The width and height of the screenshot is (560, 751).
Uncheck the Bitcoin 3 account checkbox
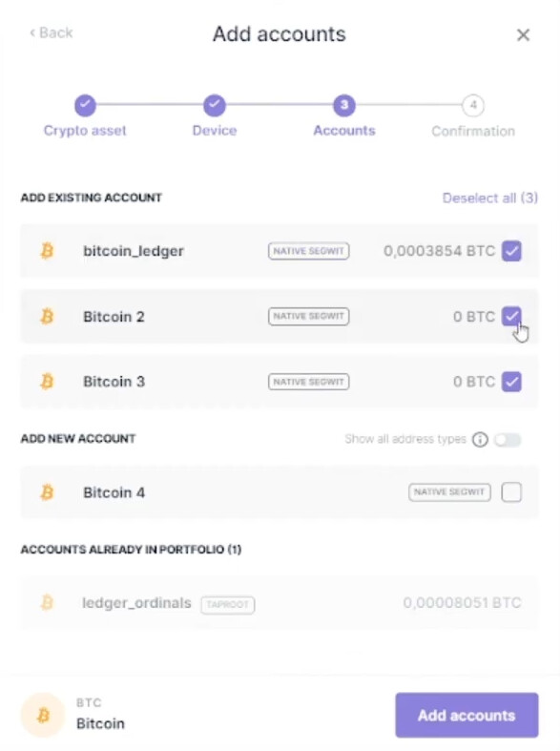511,382
